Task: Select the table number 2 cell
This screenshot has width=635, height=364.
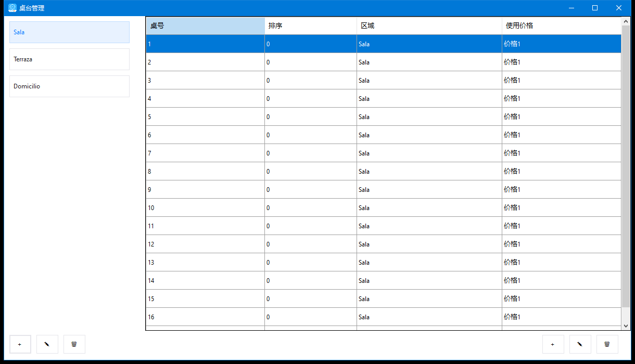Action: point(205,62)
